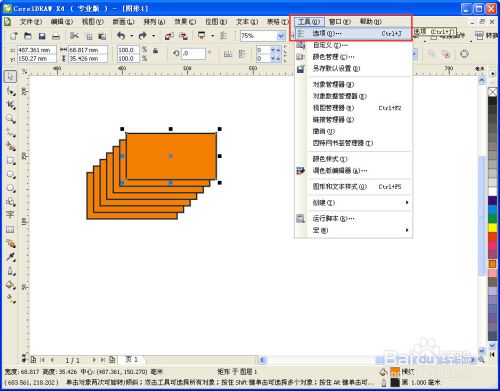Select the 页 1 page tab
This screenshot has width=500, height=391.
131,360
